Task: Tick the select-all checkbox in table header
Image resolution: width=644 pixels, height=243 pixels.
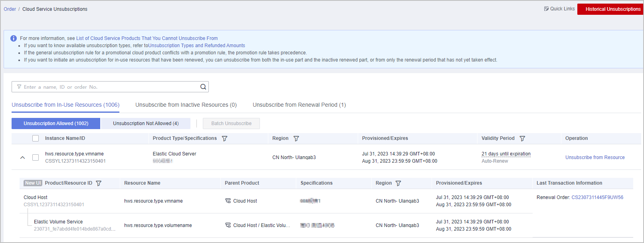Action: click(x=36, y=138)
